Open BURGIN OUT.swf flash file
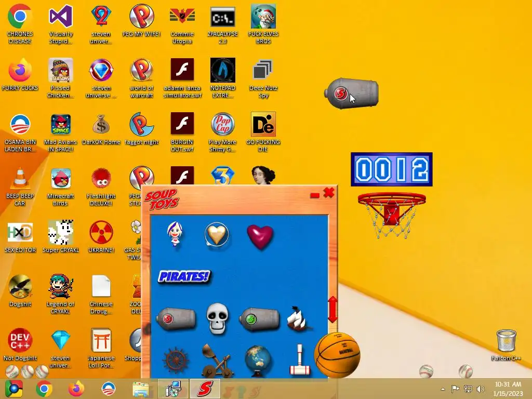The width and height of the screenshot is (532, 399). click(x=182, y=132)
